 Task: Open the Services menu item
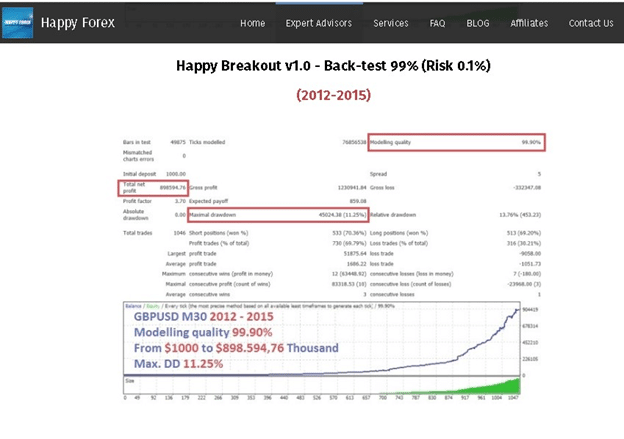click(x=391, y=23)
